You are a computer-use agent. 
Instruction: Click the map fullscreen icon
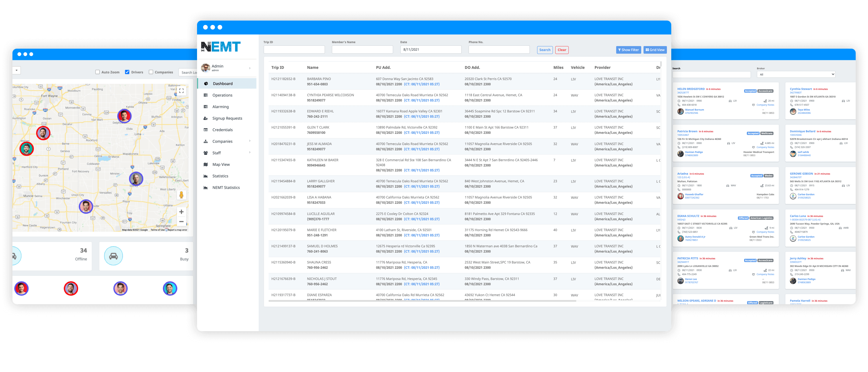[x=181, y=91]
